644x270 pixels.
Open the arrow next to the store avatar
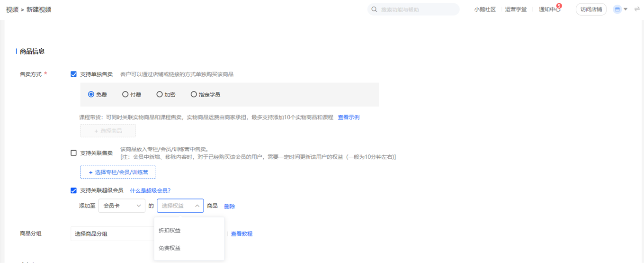click(626, 9)
